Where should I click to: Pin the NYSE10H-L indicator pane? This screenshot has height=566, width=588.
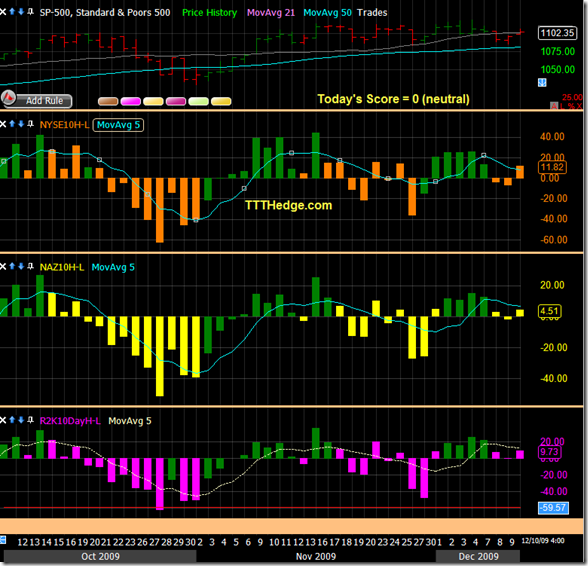click(x=30, y=124)
